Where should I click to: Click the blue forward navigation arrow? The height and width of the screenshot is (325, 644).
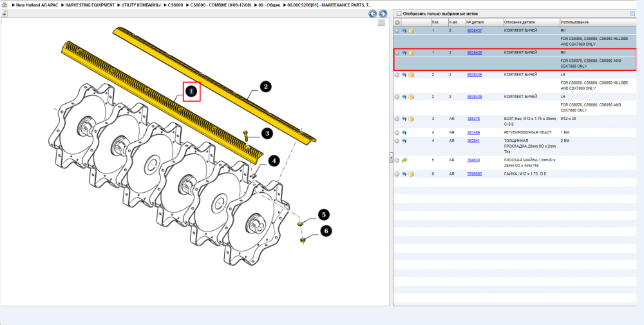383,14
